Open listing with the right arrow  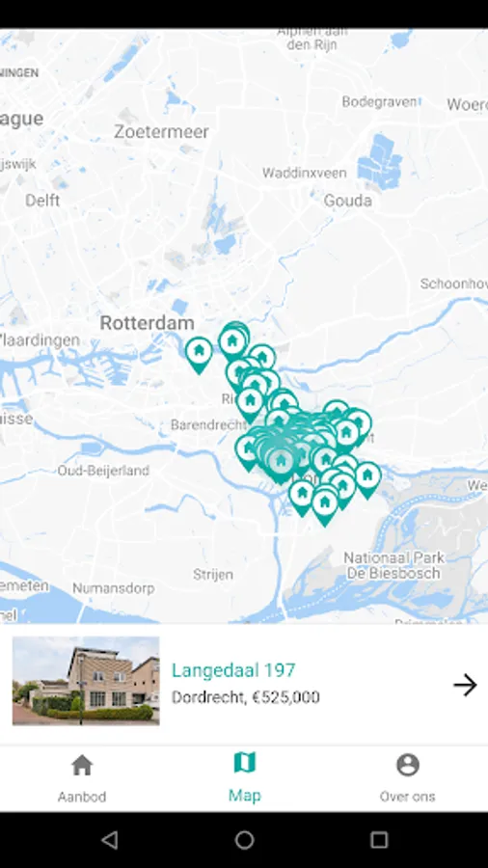[465, 685]
